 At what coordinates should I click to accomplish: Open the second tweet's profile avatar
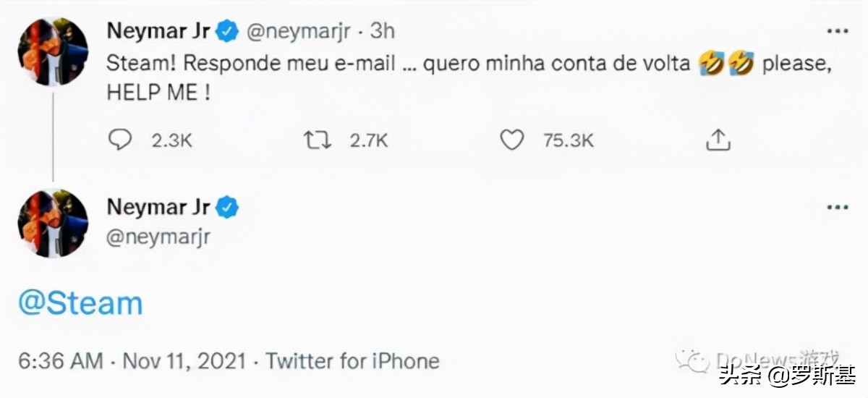click(x=53, y=223)
